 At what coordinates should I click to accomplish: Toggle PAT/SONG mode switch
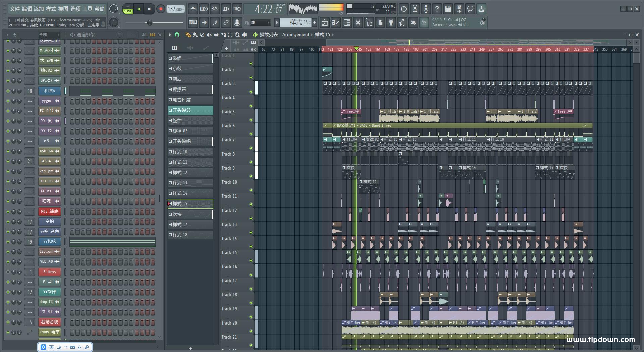tap(128, 9)
